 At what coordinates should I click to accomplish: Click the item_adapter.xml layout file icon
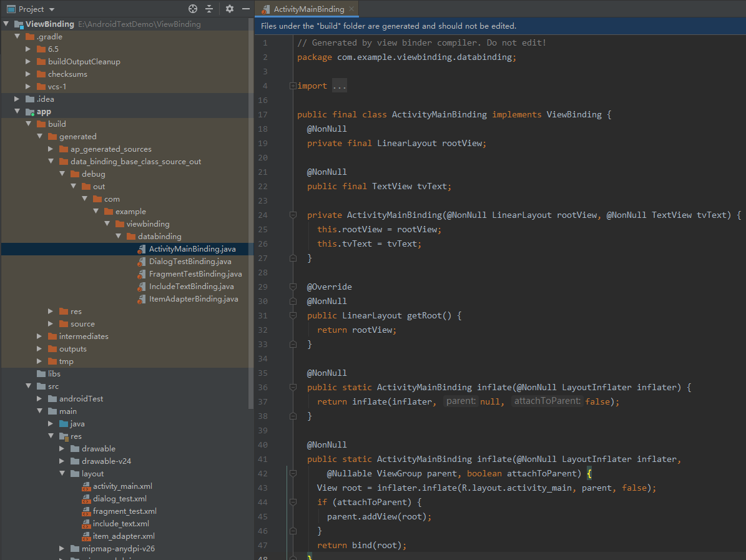pyautogui.click(x=86, y=536)
